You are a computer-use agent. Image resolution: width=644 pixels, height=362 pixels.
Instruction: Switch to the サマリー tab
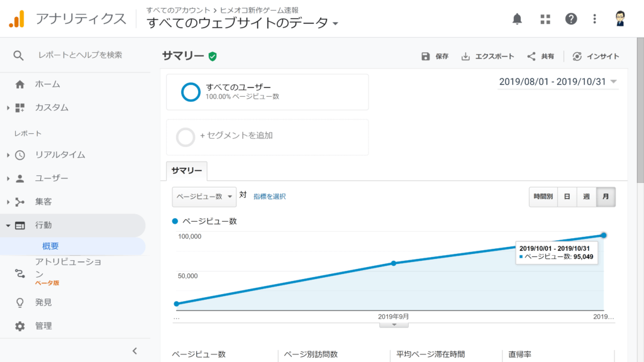(185, 170)
